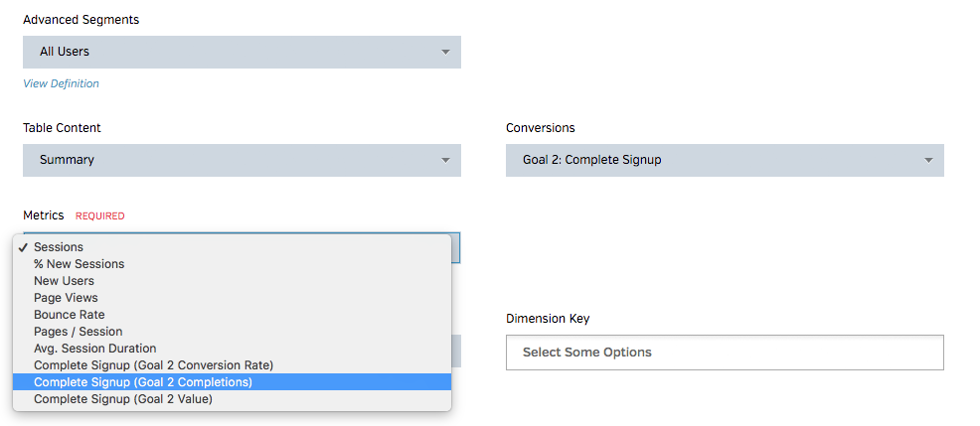The width and height of the screenshot is (980, 426).
Task: Pick Complete Signup (Goal 2 Value) option
Action: (123, 399)
